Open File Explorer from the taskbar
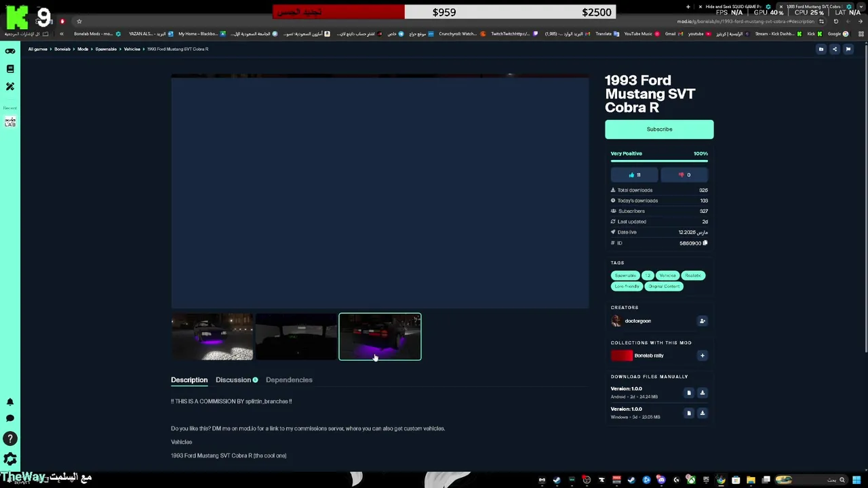This screenshot has height=488, width=868. [751, 481]
